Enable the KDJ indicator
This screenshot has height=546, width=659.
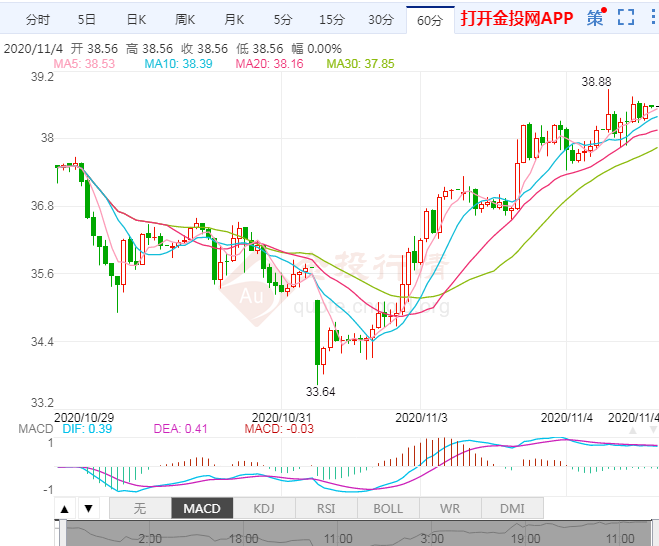(264, 509)
